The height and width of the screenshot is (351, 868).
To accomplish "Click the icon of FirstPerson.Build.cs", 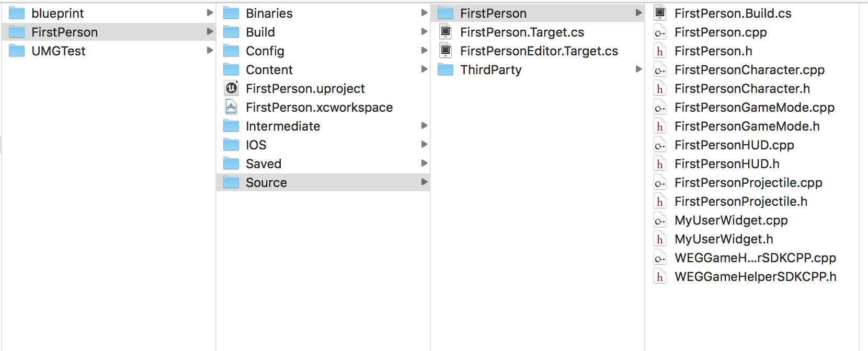I will pyautogui.click(x=660, y=13).
